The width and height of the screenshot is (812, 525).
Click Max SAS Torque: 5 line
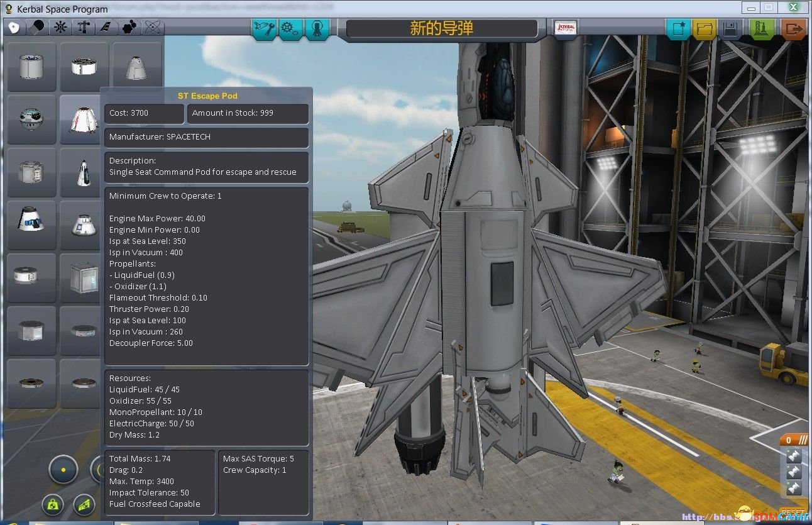click(x=258, y=458)
